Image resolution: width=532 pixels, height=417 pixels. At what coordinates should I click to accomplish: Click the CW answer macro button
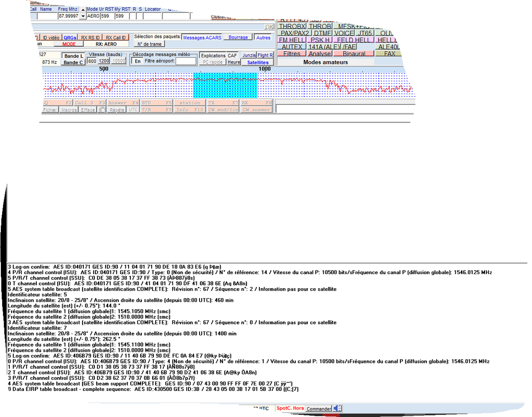click(x=257, y=110)
